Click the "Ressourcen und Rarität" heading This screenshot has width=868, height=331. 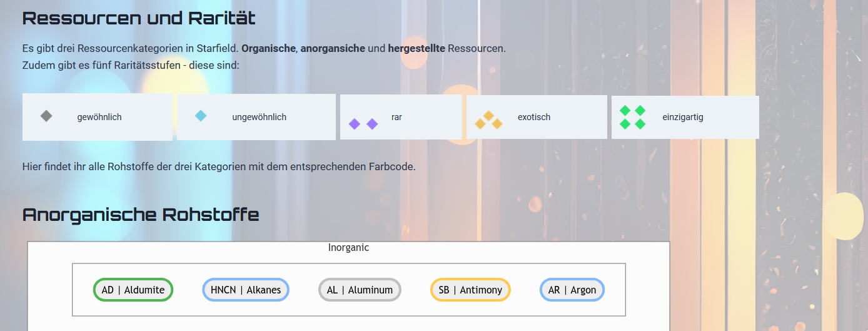pyautogui.click(x=139, y=18)
